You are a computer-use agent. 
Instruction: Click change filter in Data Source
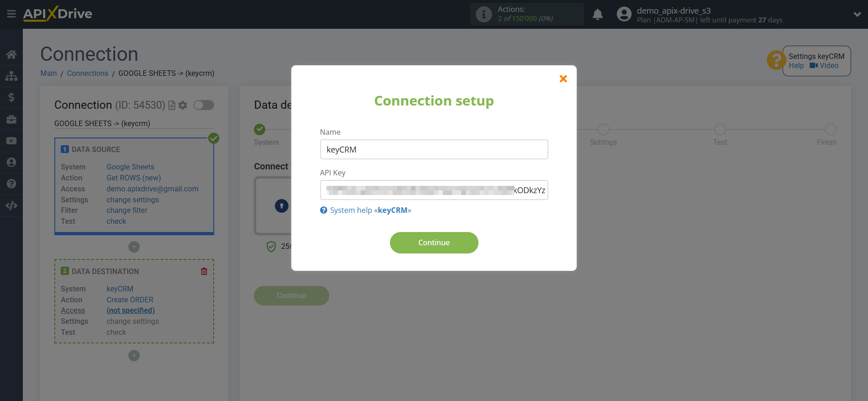point(127,210)
